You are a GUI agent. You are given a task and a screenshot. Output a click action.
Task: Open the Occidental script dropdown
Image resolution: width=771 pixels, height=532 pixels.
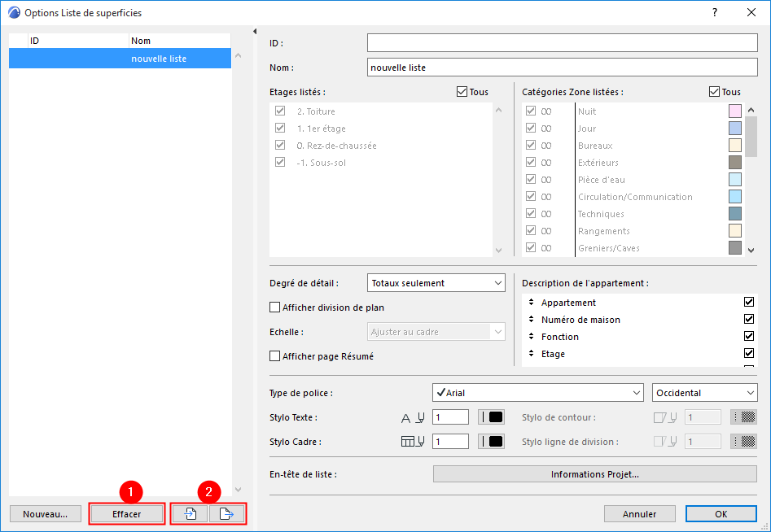point(704,392)
